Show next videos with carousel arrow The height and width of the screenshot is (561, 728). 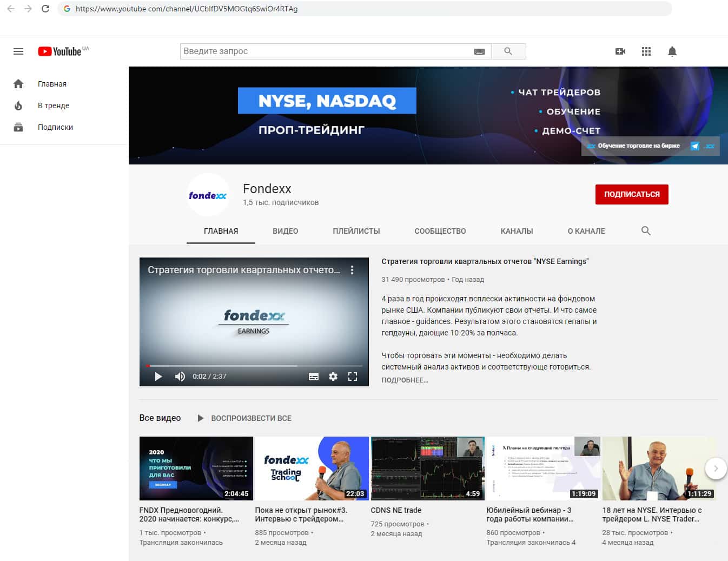click(716, 468)
